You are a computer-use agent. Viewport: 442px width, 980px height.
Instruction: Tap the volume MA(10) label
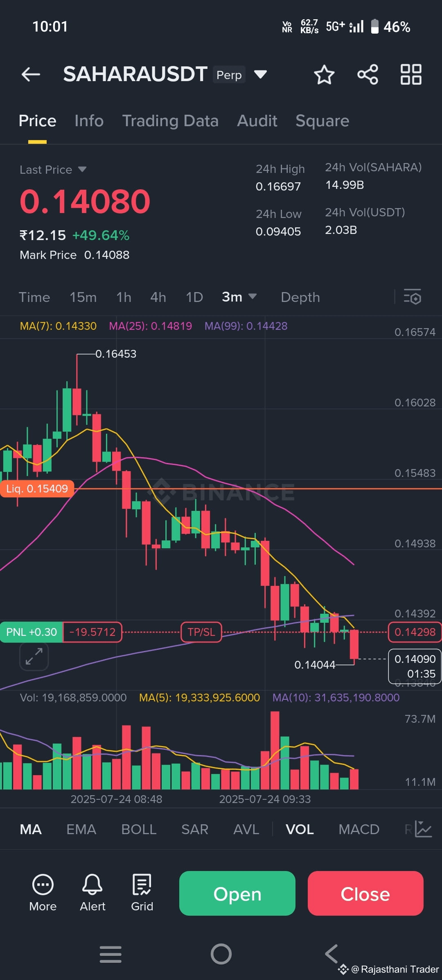[x=336, y=697]
